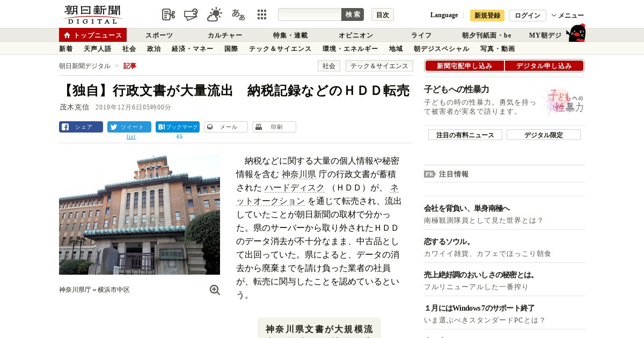Click デジタル申し込み button
The image size is (644, 338).
pyautogui.click(x=544, y=66)
